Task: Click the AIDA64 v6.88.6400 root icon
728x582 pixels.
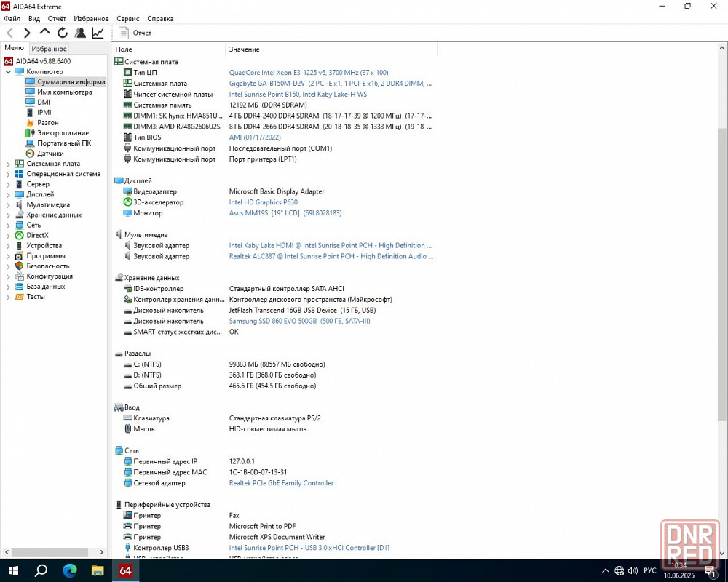Action: (8, 61)
